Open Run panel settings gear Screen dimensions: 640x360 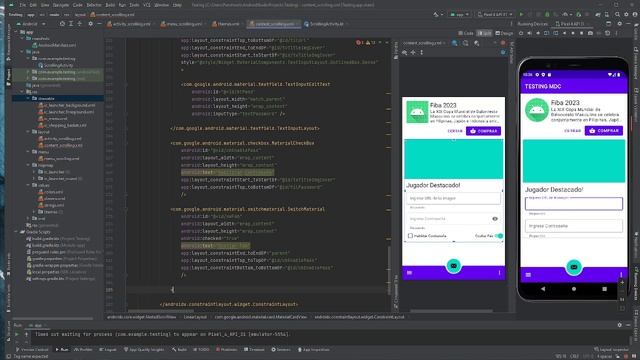coord(620,325)
